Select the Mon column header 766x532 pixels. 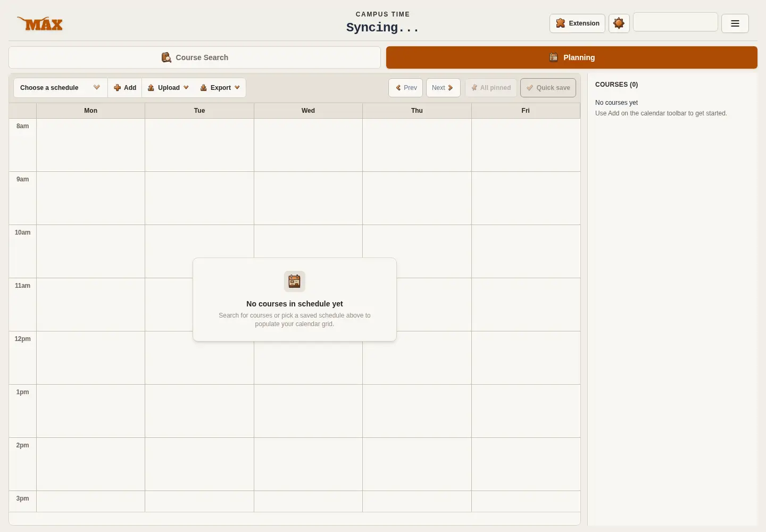91,111
